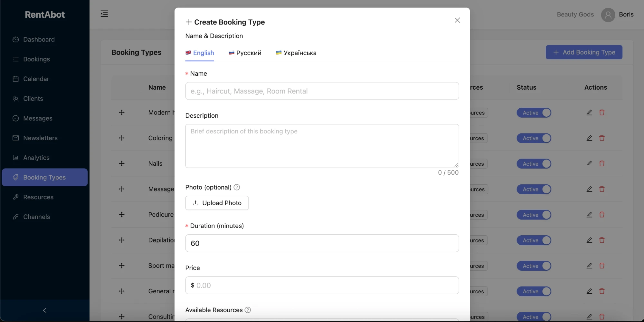Image resolution: width=644 pixels, height=322 pixels.
Task: Delete the Pedicure booking type
Action: (x=602, y=215)
